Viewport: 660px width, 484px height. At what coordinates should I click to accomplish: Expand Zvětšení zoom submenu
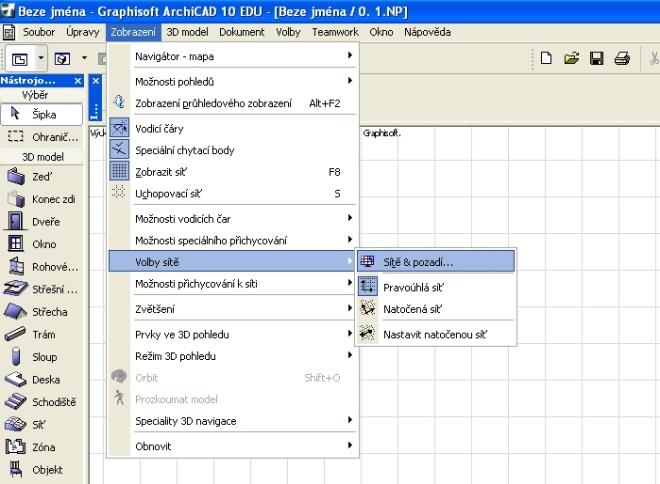(x=233, y=309)
